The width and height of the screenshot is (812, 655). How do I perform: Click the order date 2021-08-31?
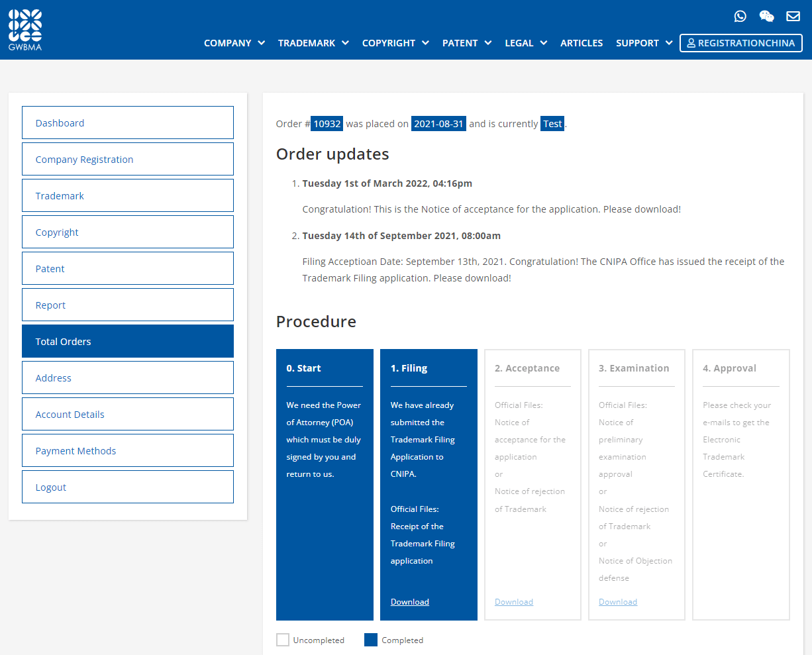[438, 123]
